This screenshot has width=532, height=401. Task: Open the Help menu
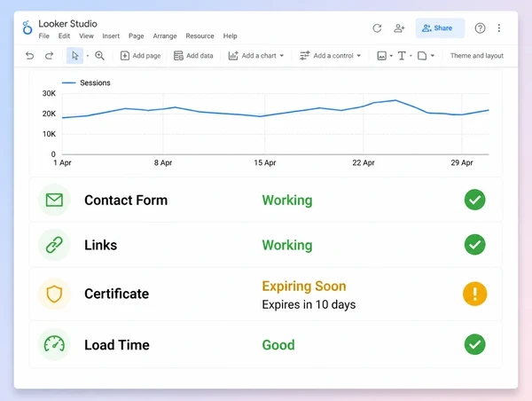click(x=230, y=36)
